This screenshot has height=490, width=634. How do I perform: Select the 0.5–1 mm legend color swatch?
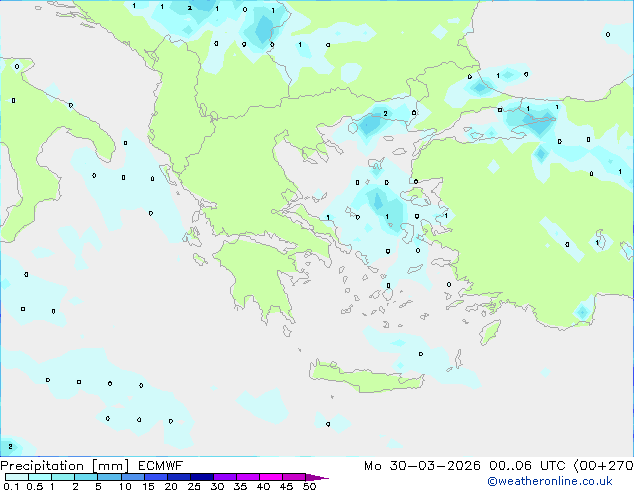point(40,477)
